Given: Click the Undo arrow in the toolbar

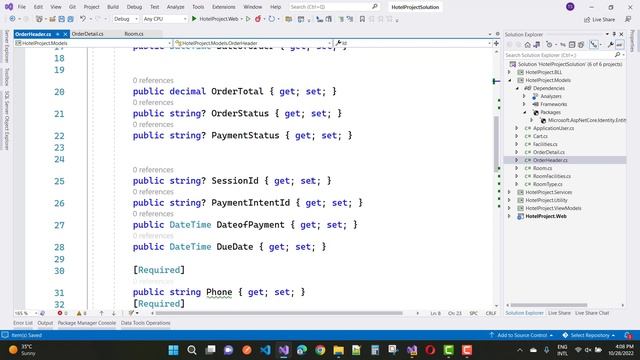Looking at the screenshot, I should tap(83, 19).
